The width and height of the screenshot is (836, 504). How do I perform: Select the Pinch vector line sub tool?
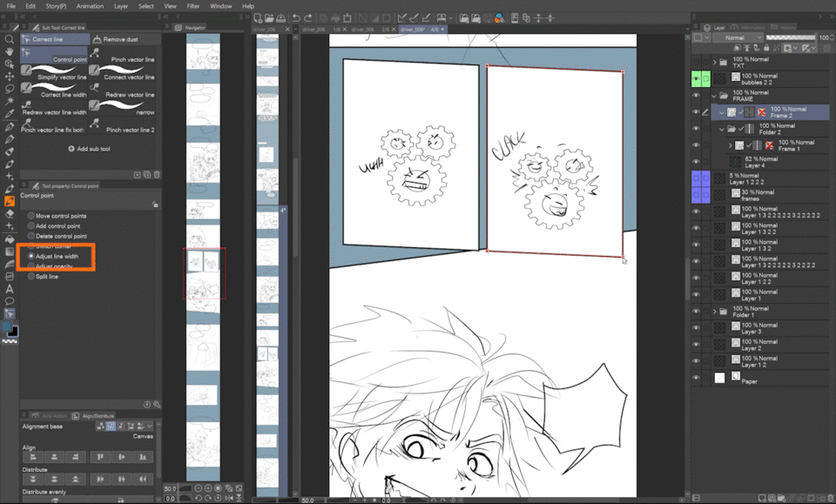click(x=123, y=56)
